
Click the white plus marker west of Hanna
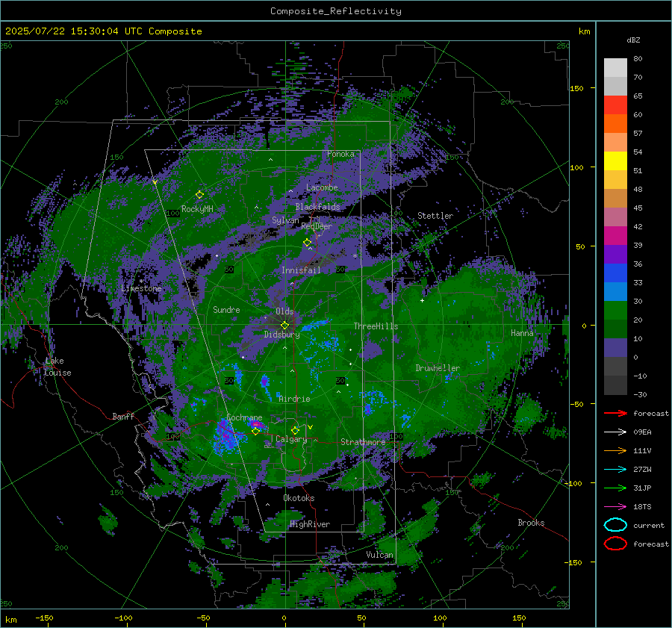422,300
